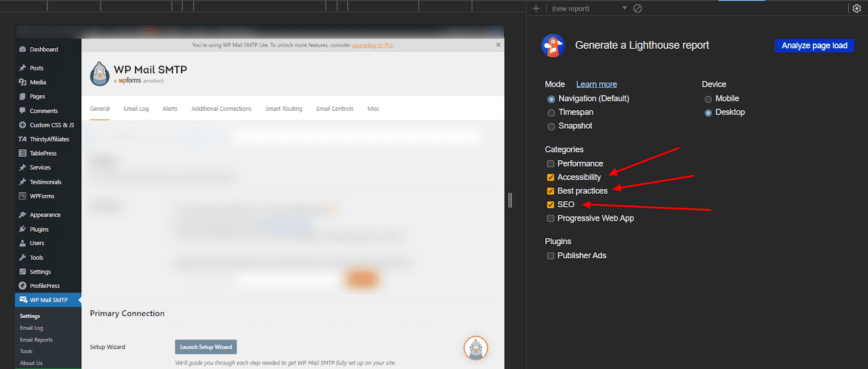Click the Dashboard icon in WordPress sidebar
868x369 pixels.
pos(22,49)
